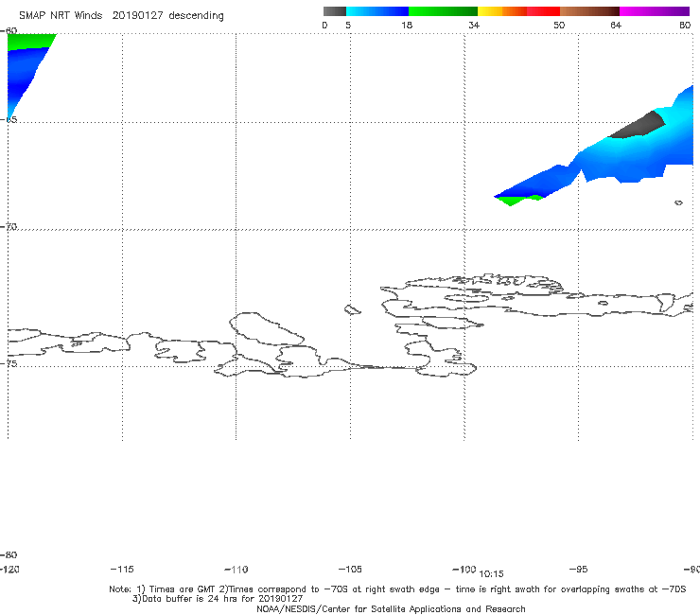Click the green wind patch in top-left corner
Image resolution: width=700 pixels, height=615 pixels.
[x=30, y=41]
